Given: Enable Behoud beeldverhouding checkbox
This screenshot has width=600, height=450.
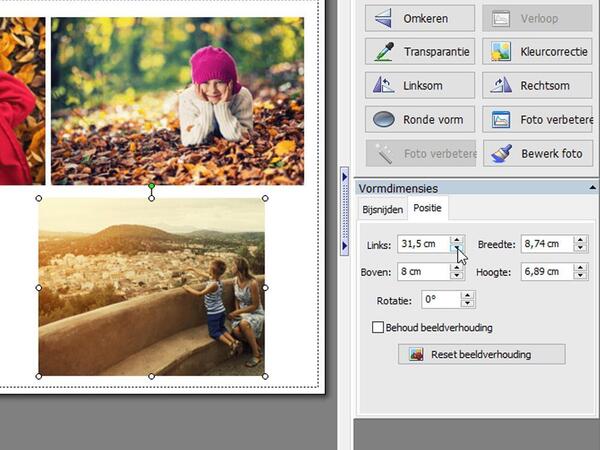Looking at the screenshot, I should pos(378,327).
